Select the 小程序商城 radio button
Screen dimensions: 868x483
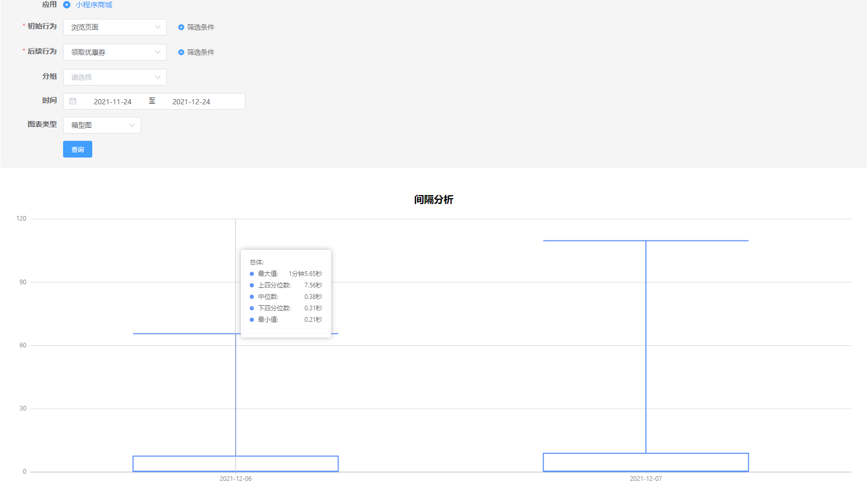(x=67, y=5)
